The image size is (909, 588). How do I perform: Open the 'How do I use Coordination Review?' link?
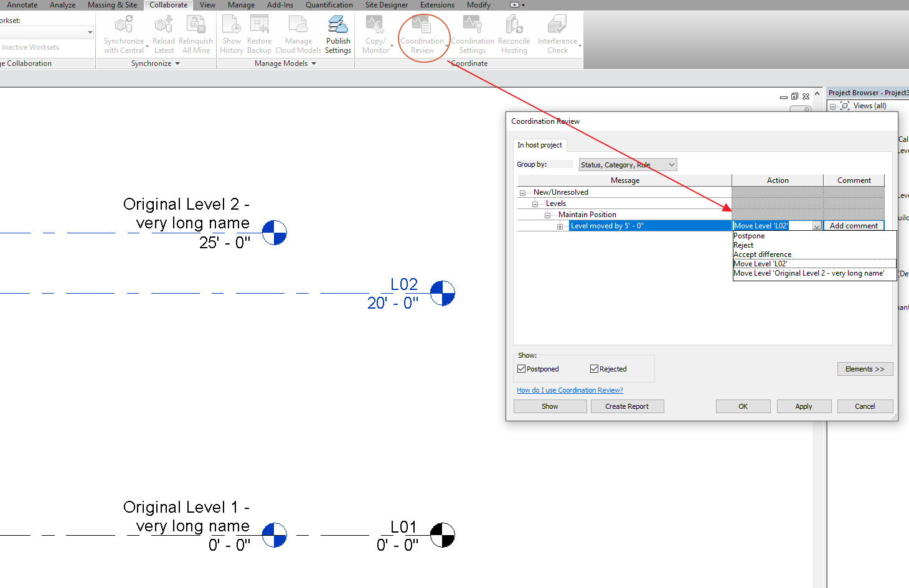coord(570,390)
